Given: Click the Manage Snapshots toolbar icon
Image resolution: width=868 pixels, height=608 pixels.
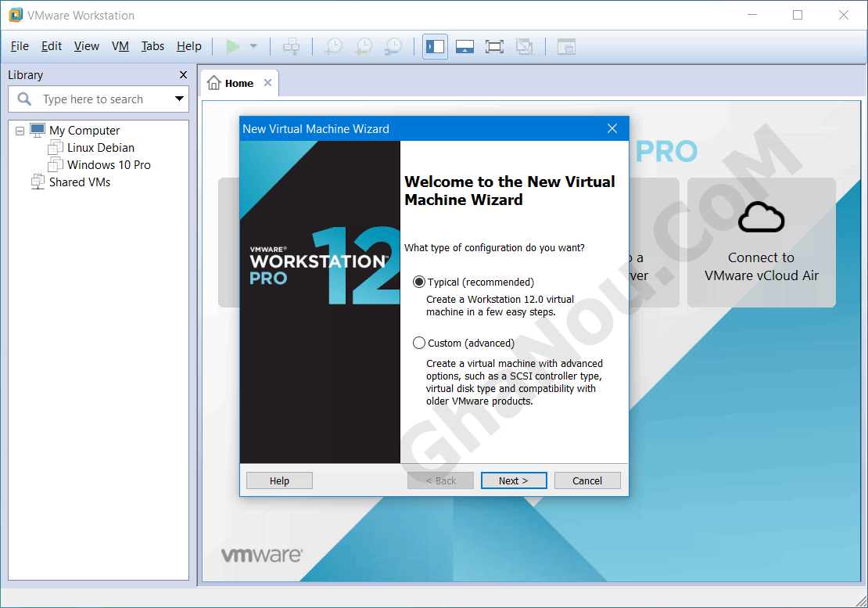Looking at the screenshot, I should point(393,46).
